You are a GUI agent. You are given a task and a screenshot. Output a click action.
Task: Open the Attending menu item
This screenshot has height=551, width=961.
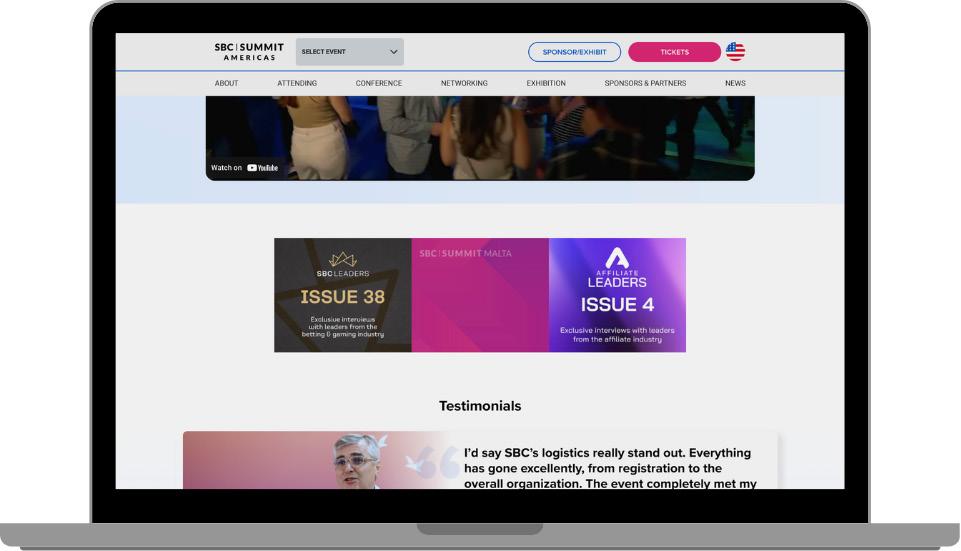click(297, 83)
